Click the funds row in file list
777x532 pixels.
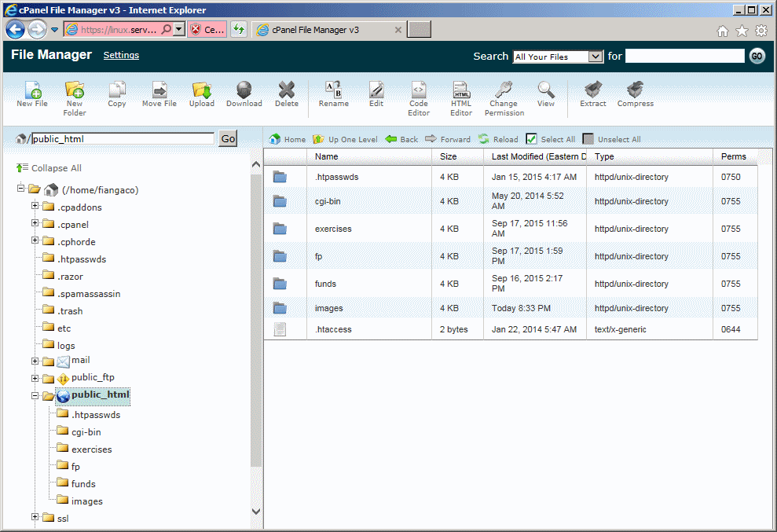[511, 284]
